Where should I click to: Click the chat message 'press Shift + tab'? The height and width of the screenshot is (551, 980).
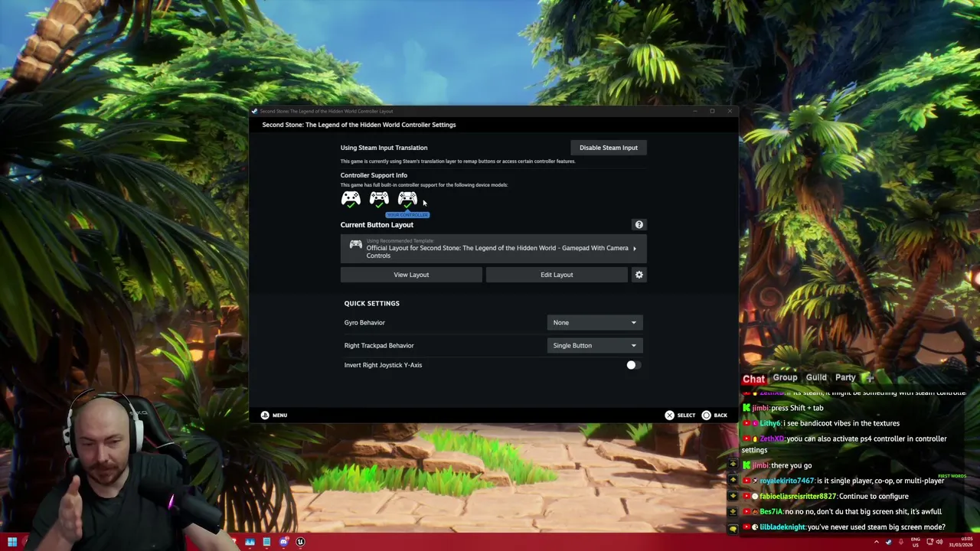pyautogui.click(x=798, y=408)
